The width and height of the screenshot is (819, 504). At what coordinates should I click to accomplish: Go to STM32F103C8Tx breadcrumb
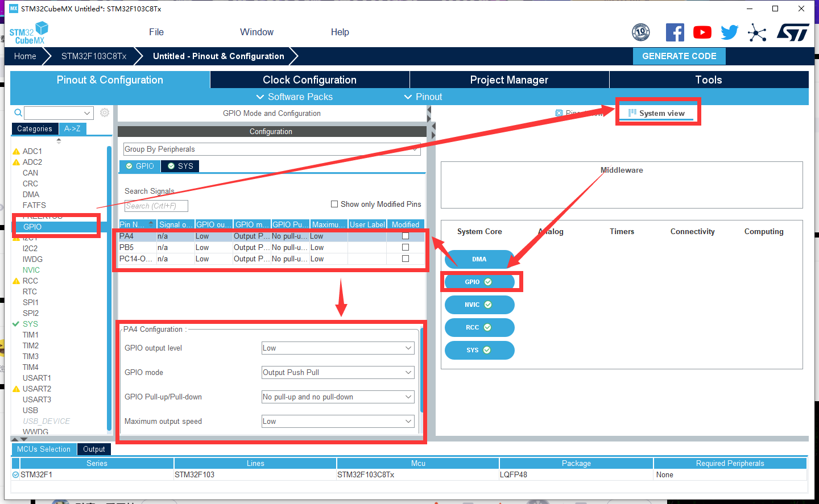[94, 56]
